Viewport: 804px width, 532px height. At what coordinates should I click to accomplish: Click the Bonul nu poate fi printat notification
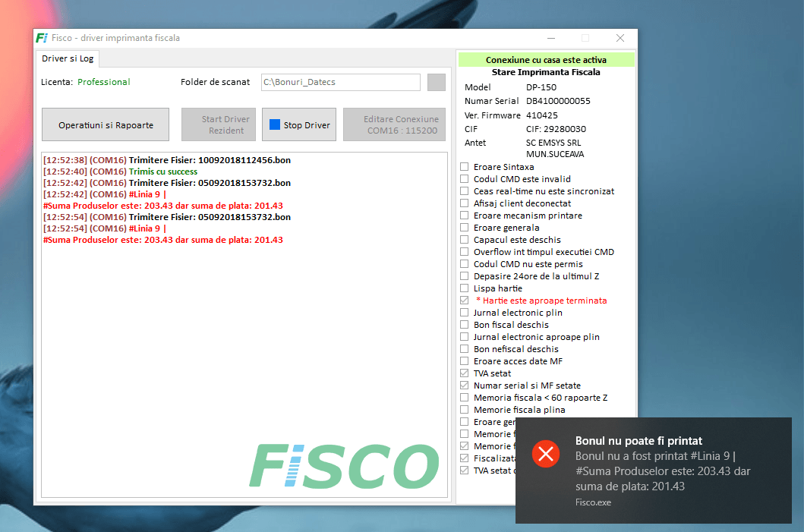point(653,471)
